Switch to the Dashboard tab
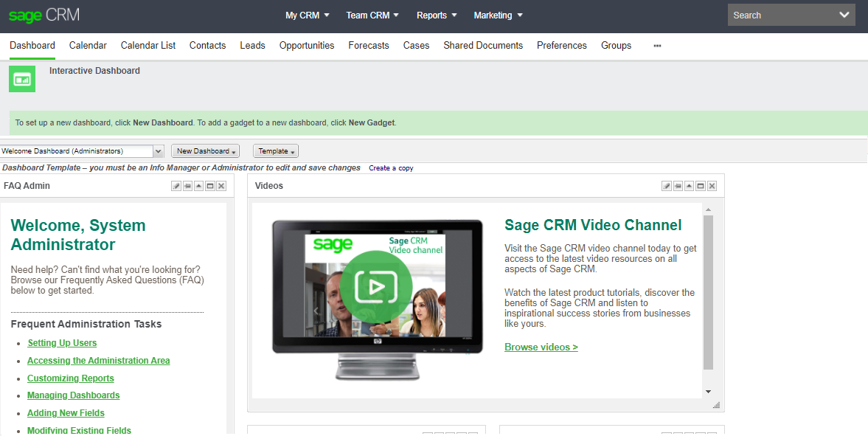Image resolution: width=868 pixels, height=436 pixels. click(32, 46)
